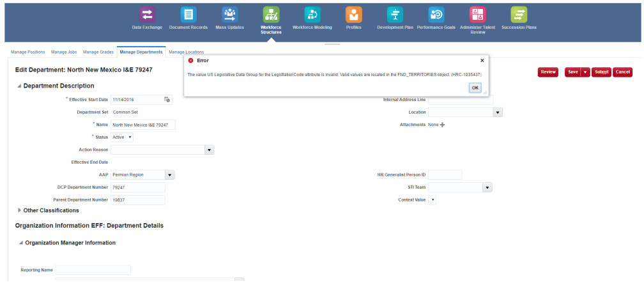644x282 pixels.
Task: Click the Review button
Action: coord(548,72)
